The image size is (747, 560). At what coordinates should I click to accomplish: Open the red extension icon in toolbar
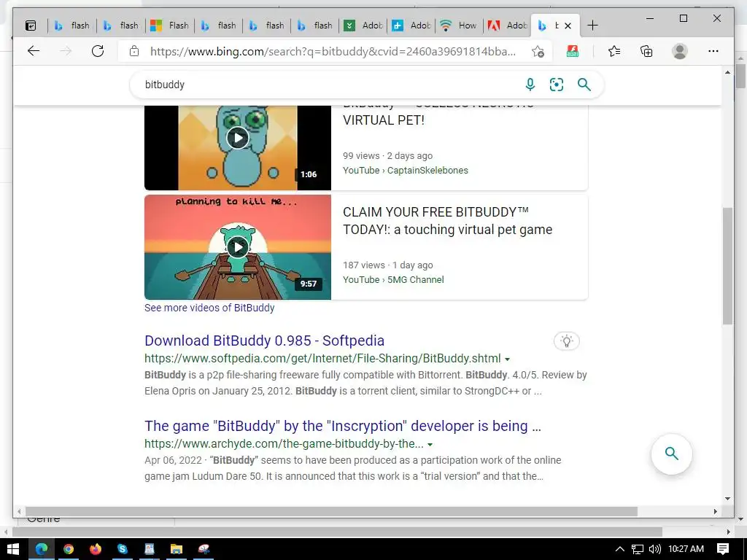tap(573, 51)
